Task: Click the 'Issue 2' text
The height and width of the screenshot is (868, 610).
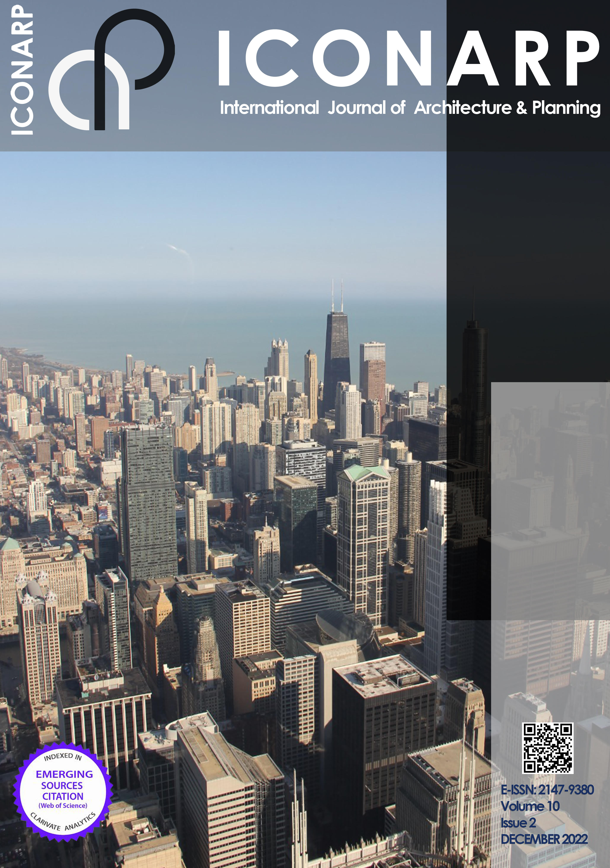Action: pyautogui.click(x=518, y=823)
